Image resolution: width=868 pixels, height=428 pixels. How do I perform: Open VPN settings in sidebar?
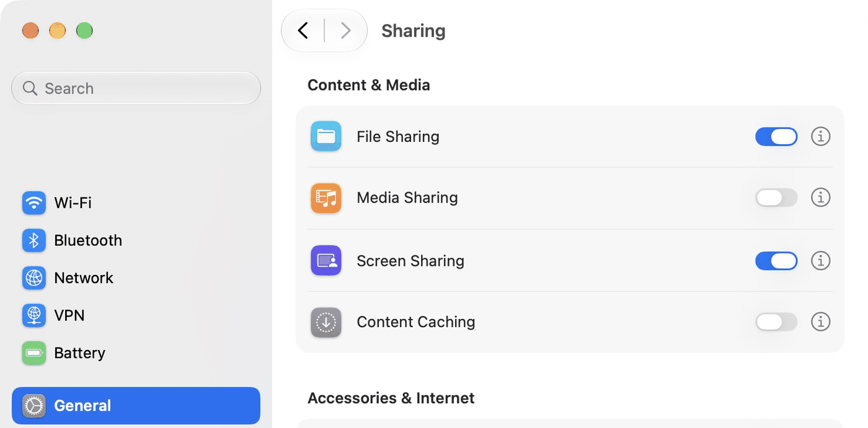pos(136,315)
